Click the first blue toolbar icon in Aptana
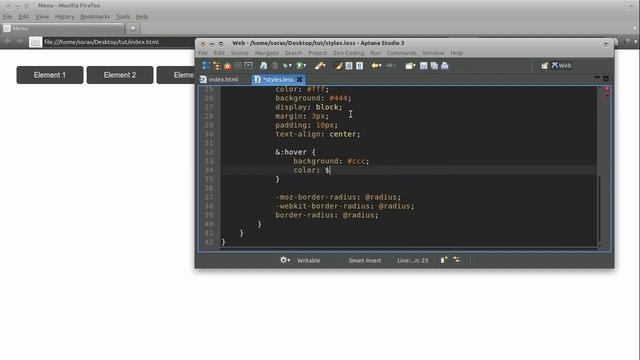 coord(206,66)
